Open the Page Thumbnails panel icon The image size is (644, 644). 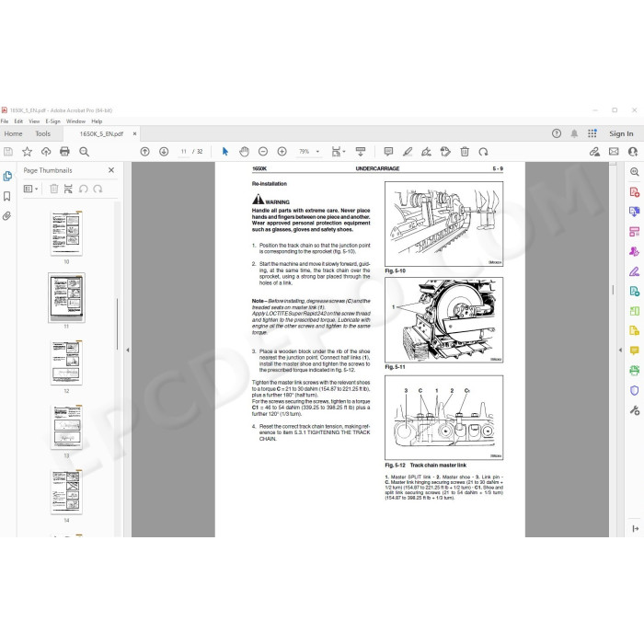[7, 177]
